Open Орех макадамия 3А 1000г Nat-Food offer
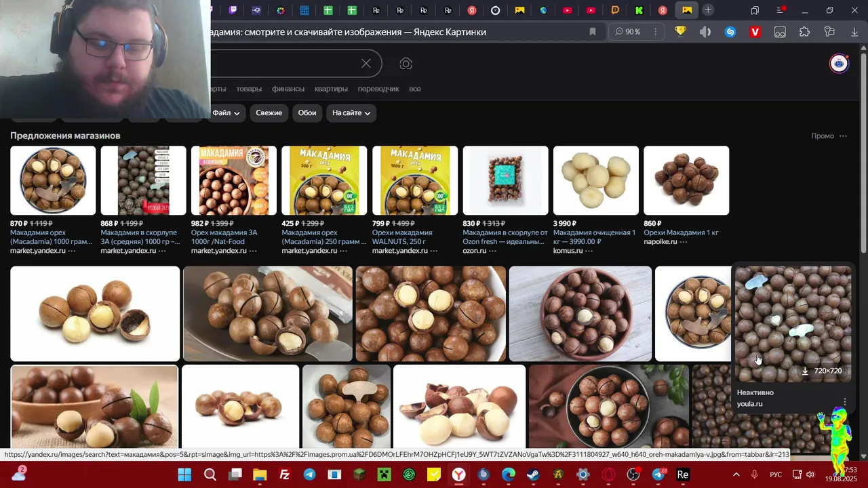 click(x=224, y=237)
